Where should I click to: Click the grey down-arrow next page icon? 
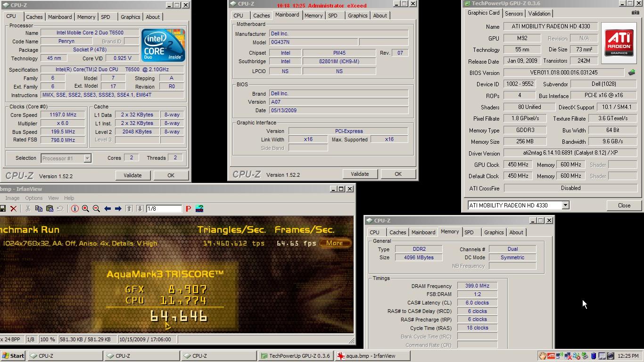click(140, 209)
